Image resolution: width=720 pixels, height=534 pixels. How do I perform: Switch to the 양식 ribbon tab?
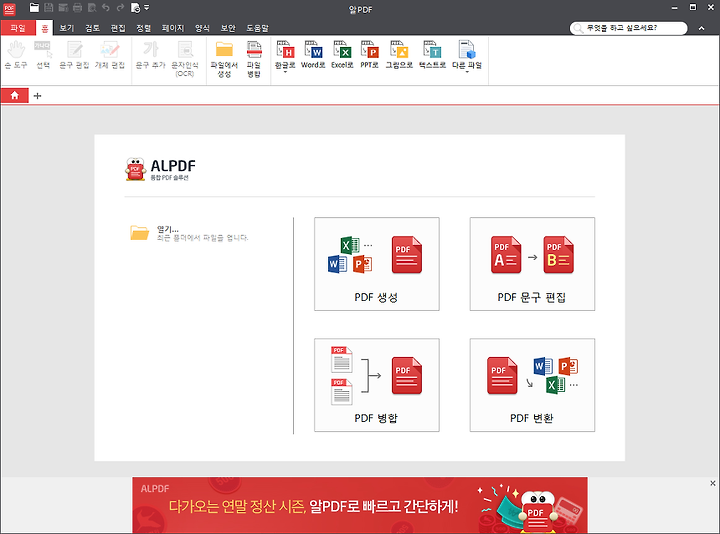[x=202, y=28]
